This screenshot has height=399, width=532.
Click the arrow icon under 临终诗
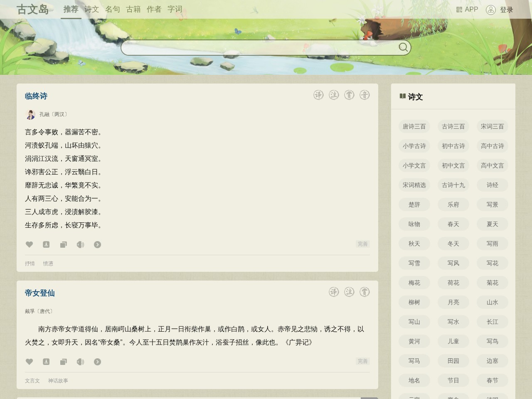point(97,244)
